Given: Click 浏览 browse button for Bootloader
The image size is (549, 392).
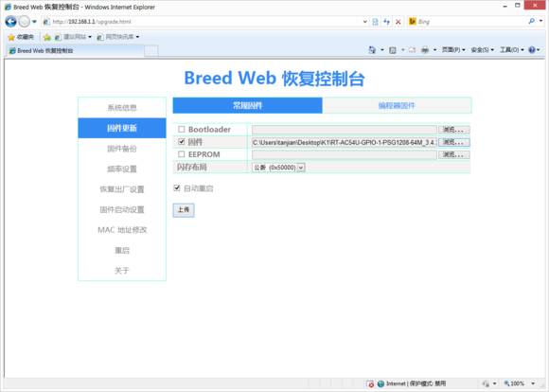Looking at the screenshot, I should [x=453, y=130].
